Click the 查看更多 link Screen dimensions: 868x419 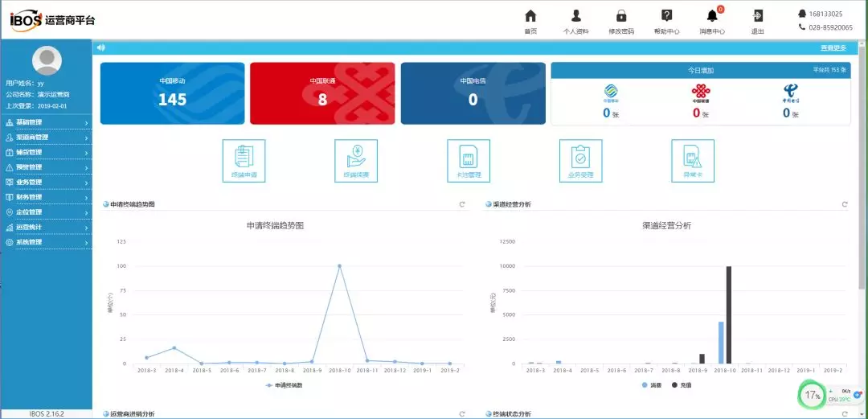(x=833, y=48)
